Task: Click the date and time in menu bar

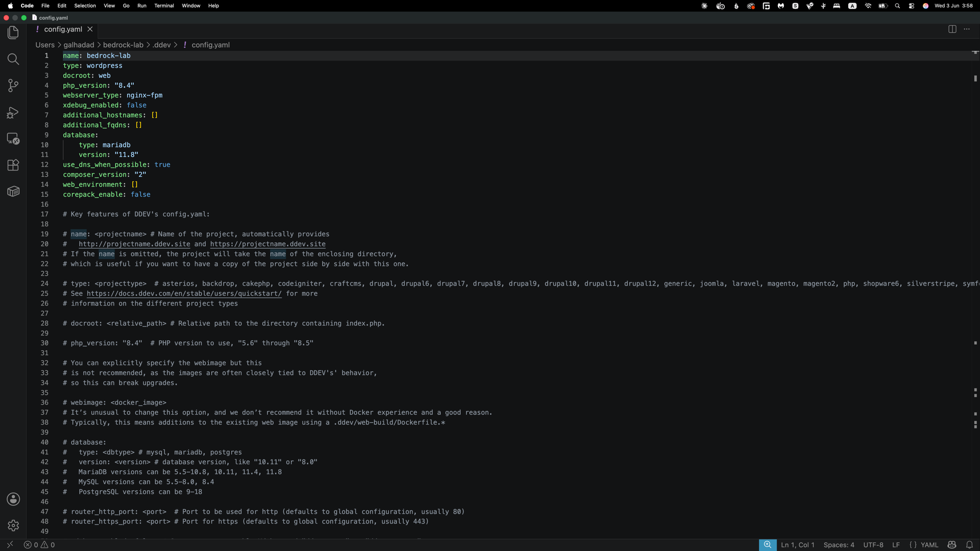Action: pos(954,6)
